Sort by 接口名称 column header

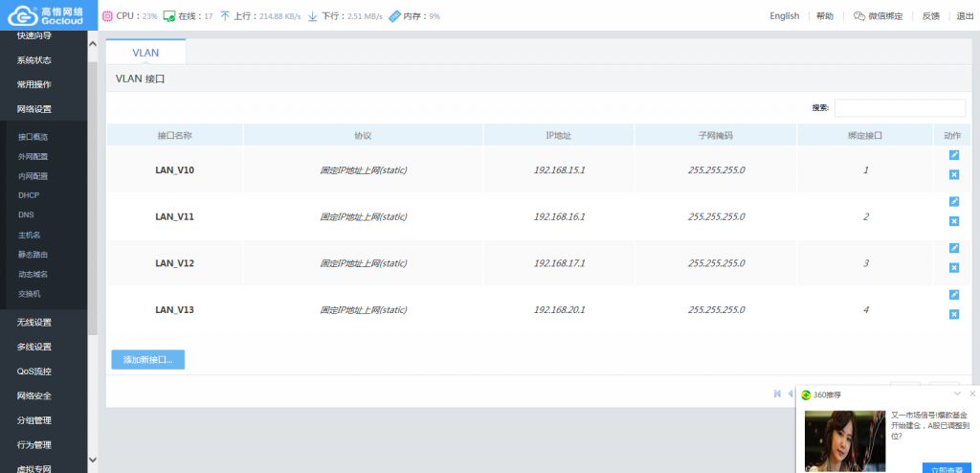[175, 135]
